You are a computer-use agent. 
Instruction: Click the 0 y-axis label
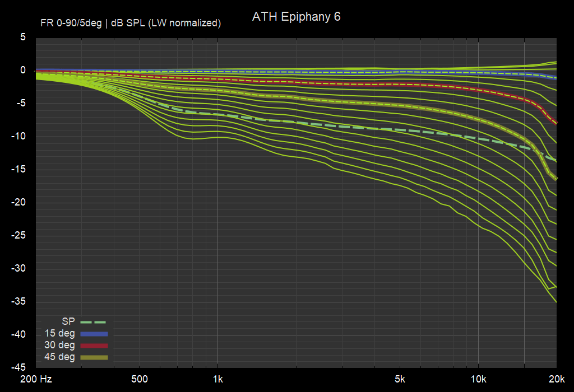(x=23, y=70)
